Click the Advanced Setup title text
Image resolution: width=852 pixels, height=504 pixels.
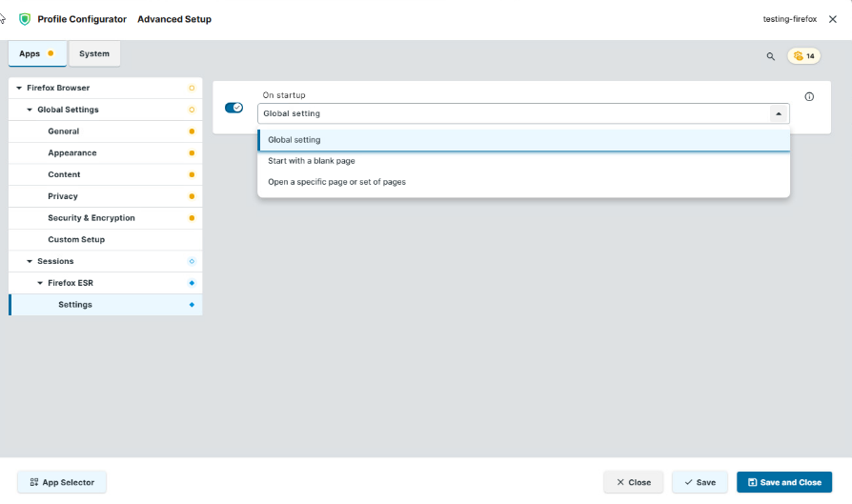(x=174, y=19)
